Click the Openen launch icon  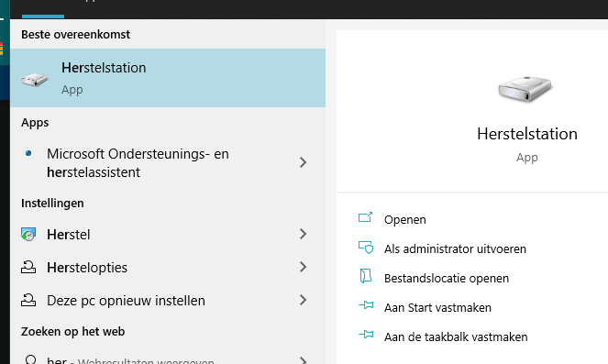[x=365, y=217]
